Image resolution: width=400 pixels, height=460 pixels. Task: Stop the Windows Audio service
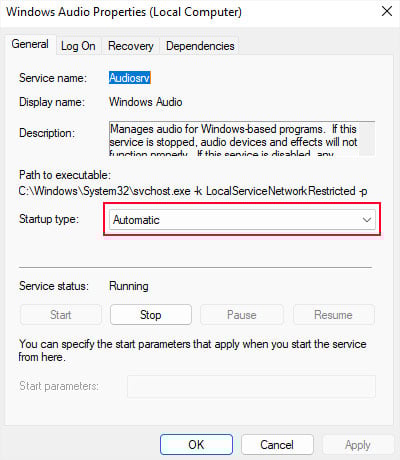click(151, 315)
